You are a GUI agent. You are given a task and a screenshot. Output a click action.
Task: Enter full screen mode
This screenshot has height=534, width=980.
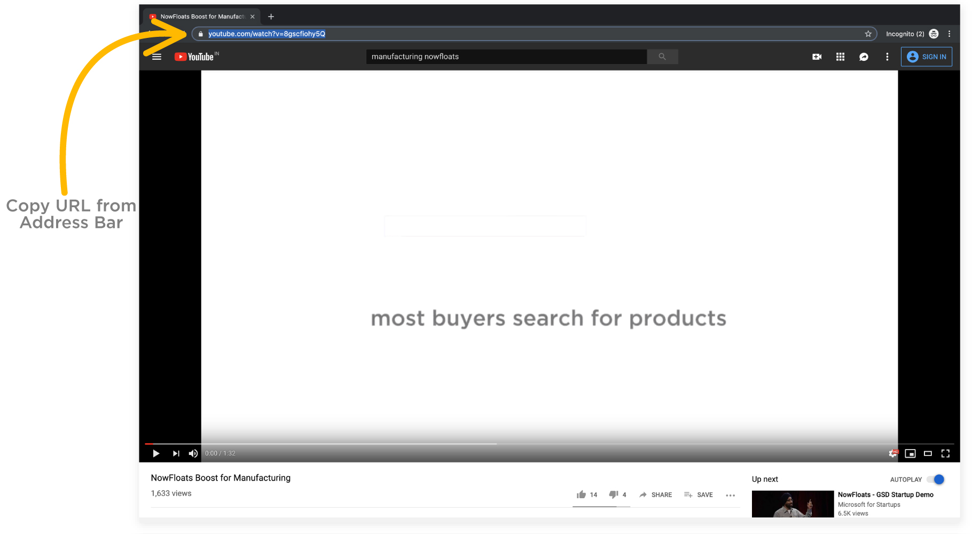(x=945, y=453)
